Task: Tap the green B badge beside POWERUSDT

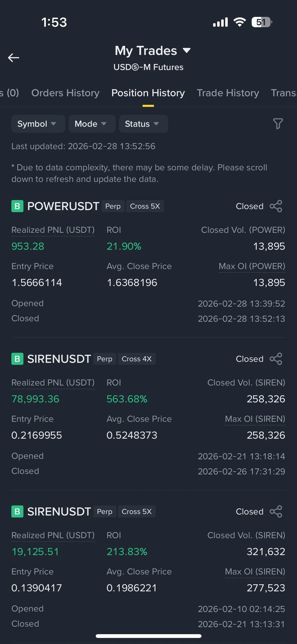Action: pyautogui.click(x=17, y=206)
